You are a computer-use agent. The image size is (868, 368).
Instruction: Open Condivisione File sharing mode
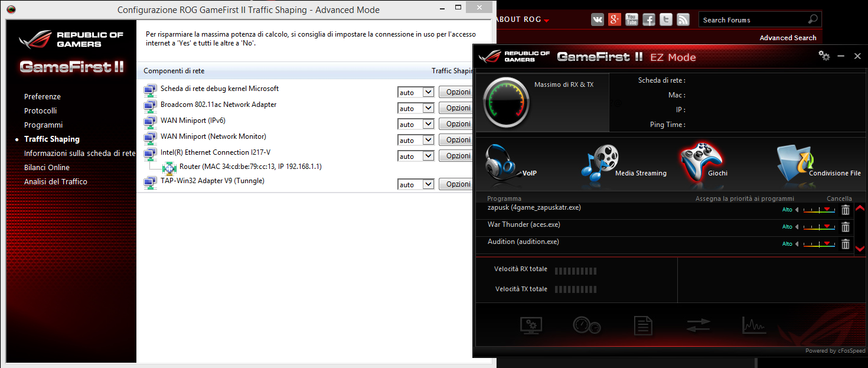[794, 159]
